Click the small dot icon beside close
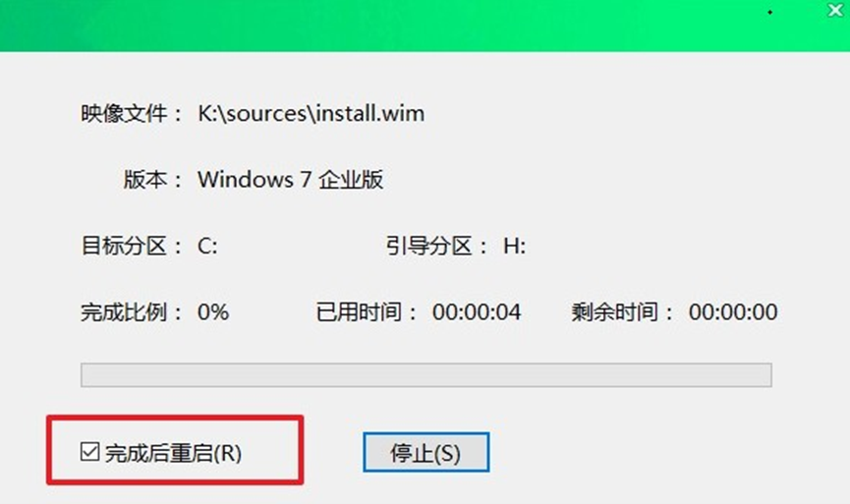Image resolution: width=850 pixels, height=504 pixels. [x=769, y=12]
